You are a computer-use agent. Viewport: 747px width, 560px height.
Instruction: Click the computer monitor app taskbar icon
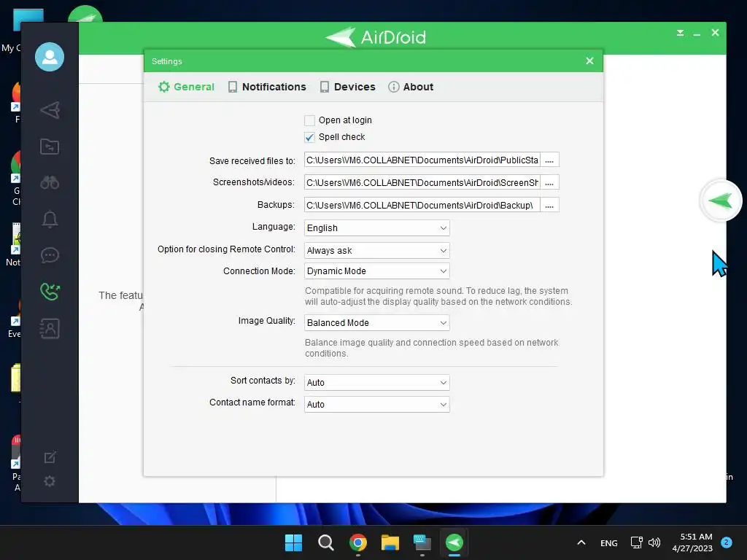(422, 542)
